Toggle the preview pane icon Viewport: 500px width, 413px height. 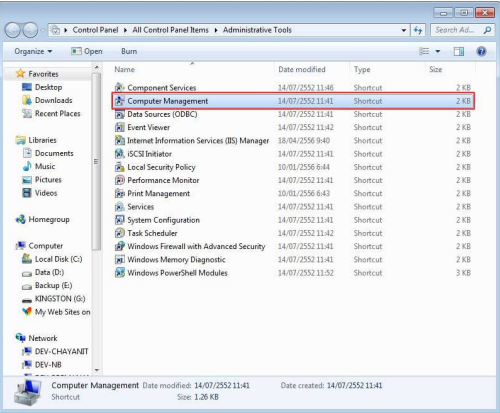tap(459, 51)
